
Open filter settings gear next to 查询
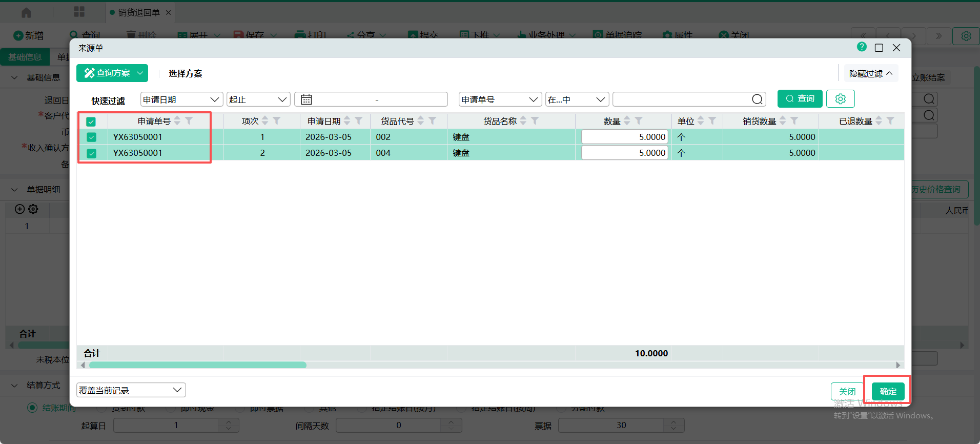coord(840,99)
